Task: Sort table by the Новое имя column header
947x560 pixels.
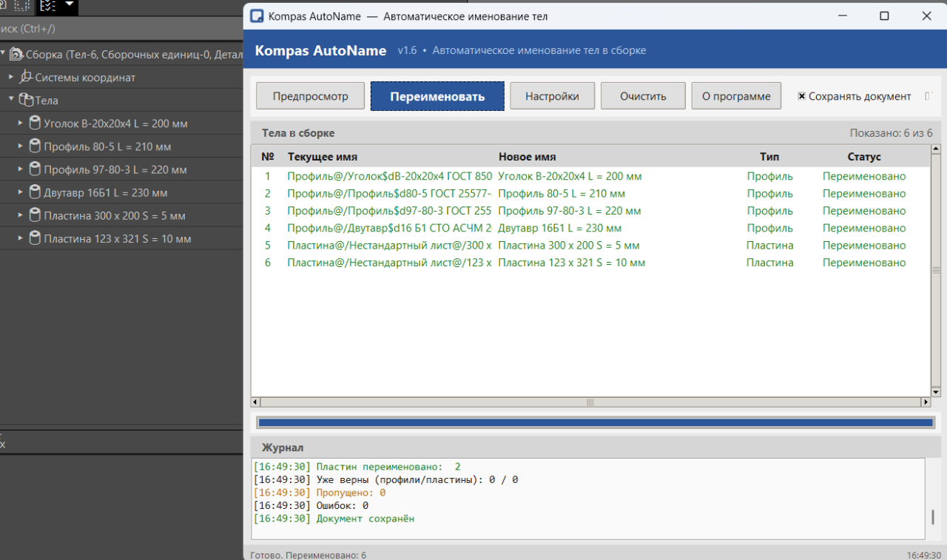Action: (528, 157)
